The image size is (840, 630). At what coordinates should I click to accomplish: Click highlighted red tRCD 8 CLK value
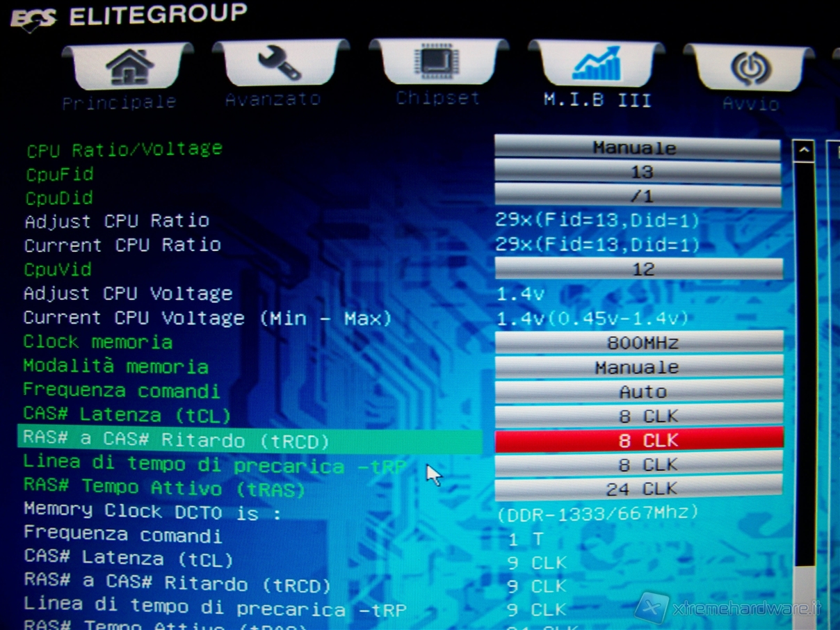click(638, 440)
